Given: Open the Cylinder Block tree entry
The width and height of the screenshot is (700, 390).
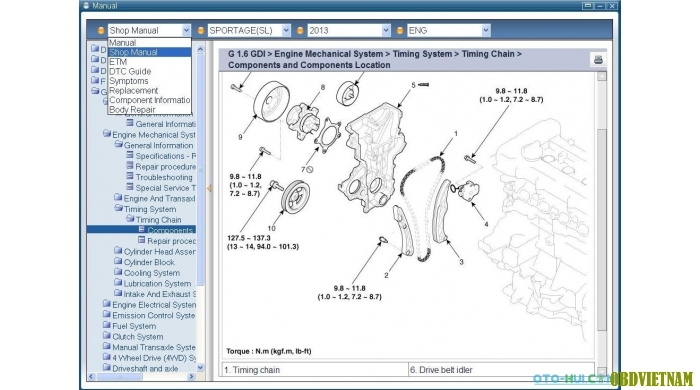Looking at the screenshot, I should click(x=149, y=262).
